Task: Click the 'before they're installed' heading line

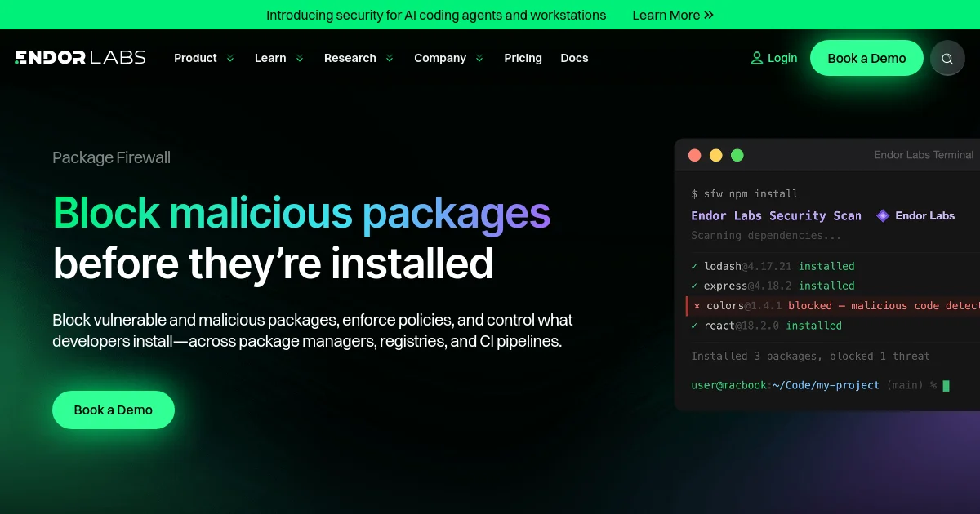Action: point(274,263)
